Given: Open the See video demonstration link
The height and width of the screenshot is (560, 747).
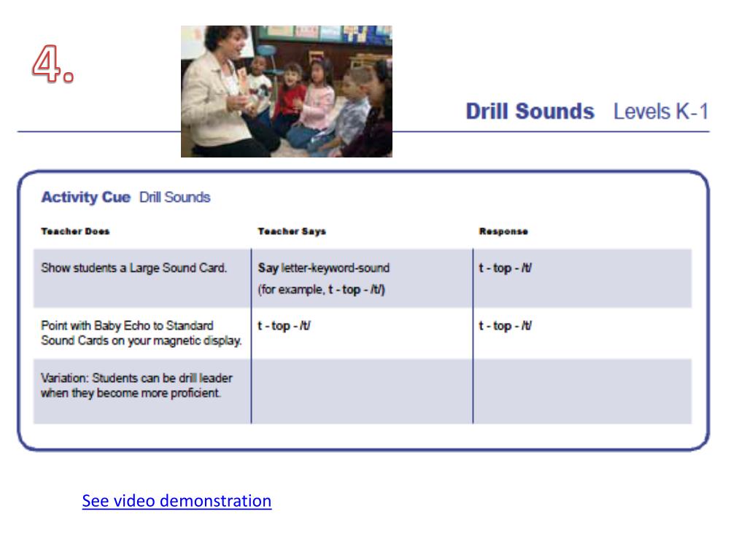Looking at the screenshot, I should (177, 501).
